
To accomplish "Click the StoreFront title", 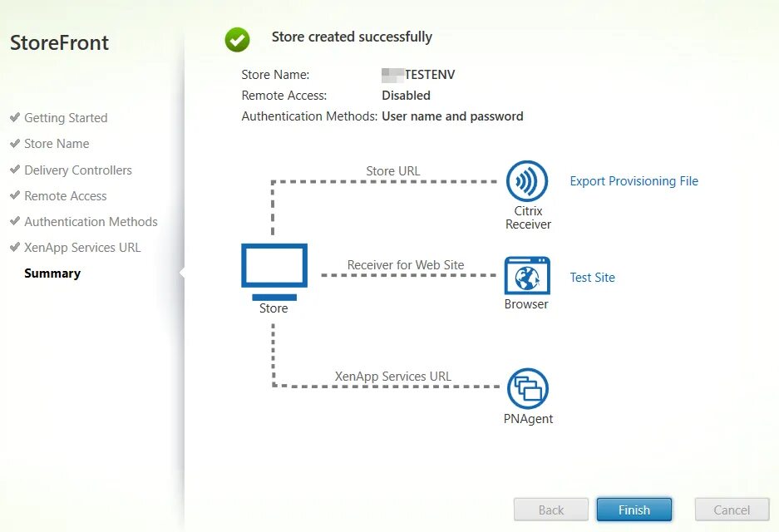I will [x=59, y=43].
